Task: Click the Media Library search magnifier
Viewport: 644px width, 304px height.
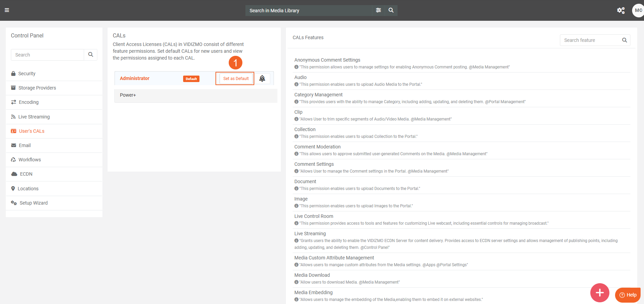Action: 391,10
